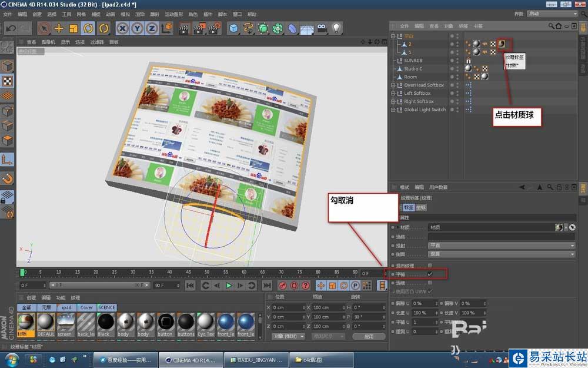Expand the Global Light Switch node
This screenshot has height=368, width=588.
(393, 110)
